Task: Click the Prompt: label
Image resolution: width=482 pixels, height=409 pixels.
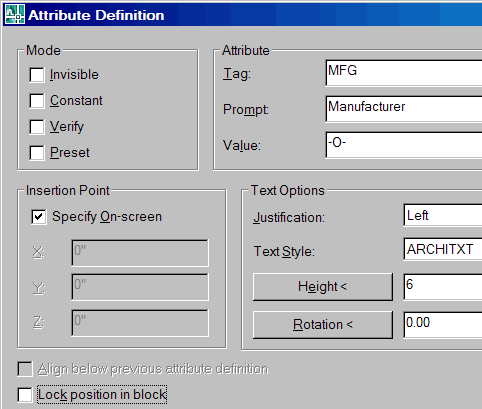Action: coord(246,110)
